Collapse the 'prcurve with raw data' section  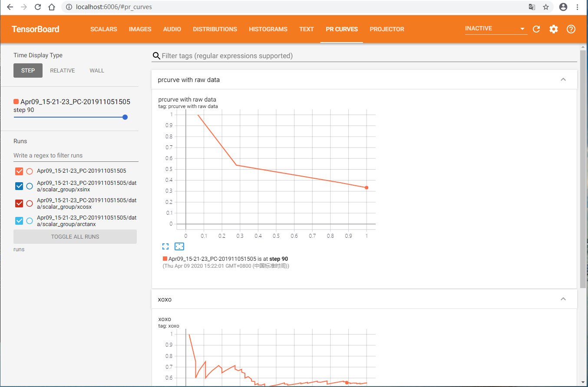[x=563, y=79]
